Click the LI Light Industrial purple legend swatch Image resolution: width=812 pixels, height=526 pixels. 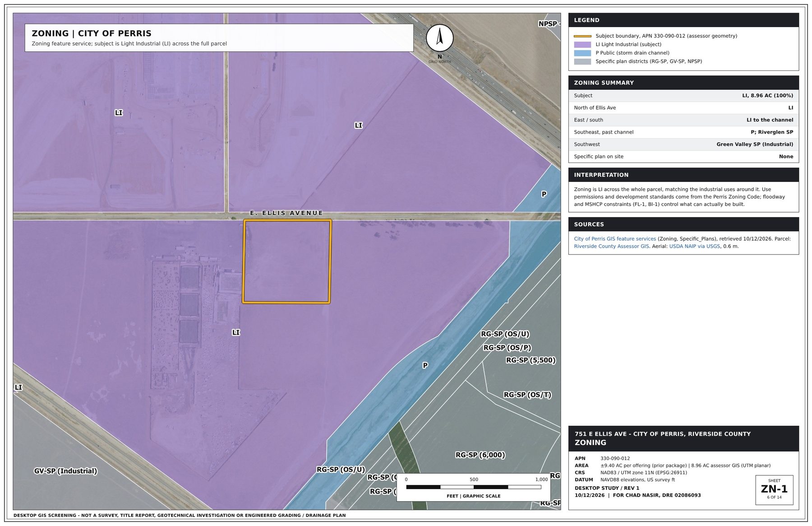click(582, 45)
